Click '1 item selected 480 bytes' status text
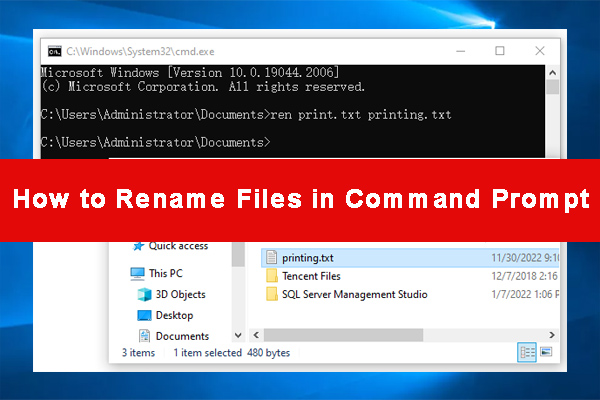This screenshot has width=600, height=400. pyautogui.click(x=232, y=353)
